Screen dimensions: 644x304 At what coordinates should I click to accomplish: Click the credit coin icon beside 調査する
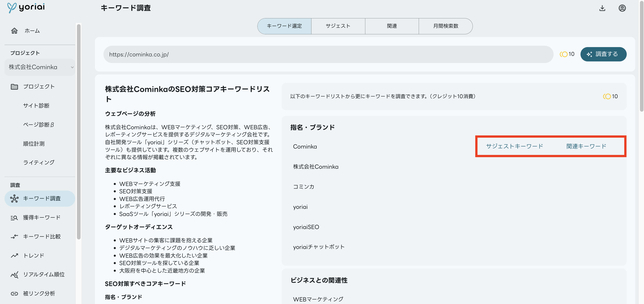coord(563,54)
